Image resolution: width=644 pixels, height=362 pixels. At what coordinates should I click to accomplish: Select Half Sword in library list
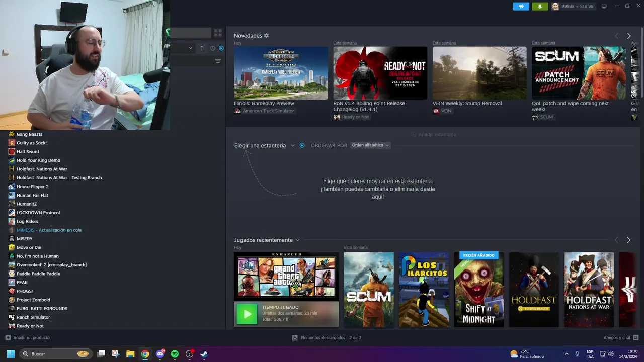point(28,152)
